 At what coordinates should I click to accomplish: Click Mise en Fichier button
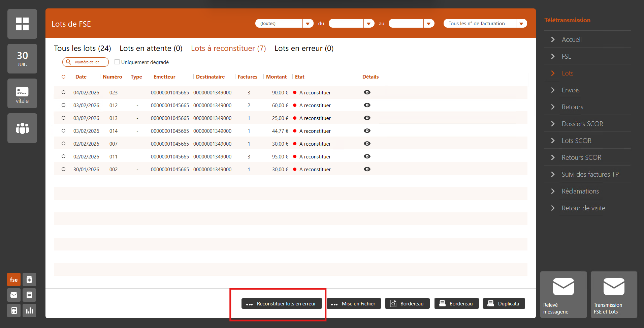pos(354,303)
